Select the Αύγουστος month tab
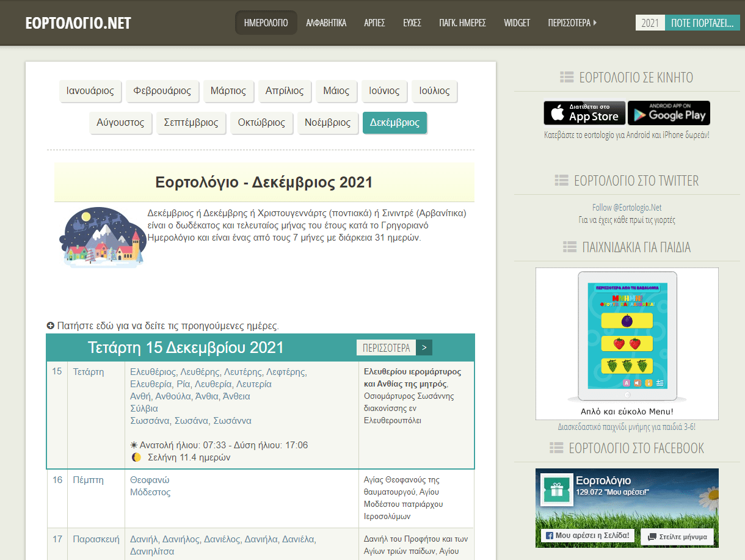 point(120,122)
